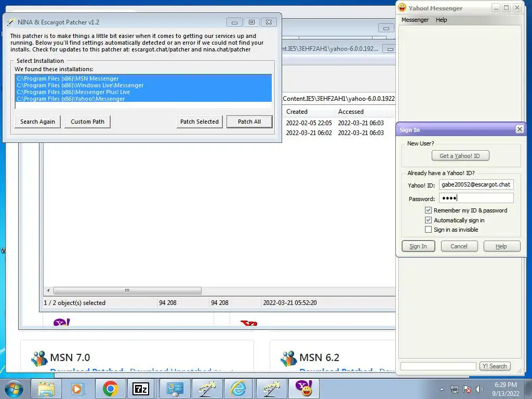Select MSN Messenger installation path
The height and width of the screenshot is (399, 532).
pos(143,78)
